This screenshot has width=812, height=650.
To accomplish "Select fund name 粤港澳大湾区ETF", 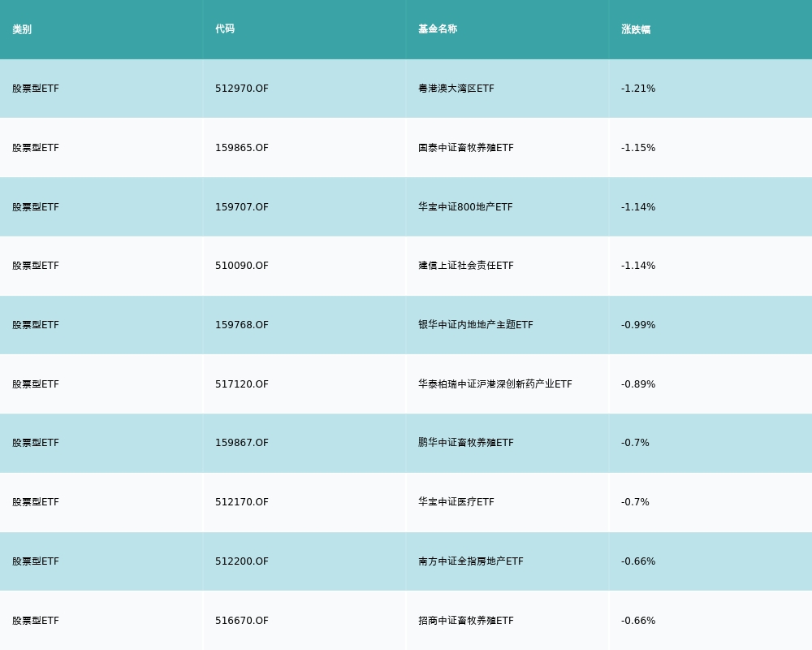I will [456, 89].
